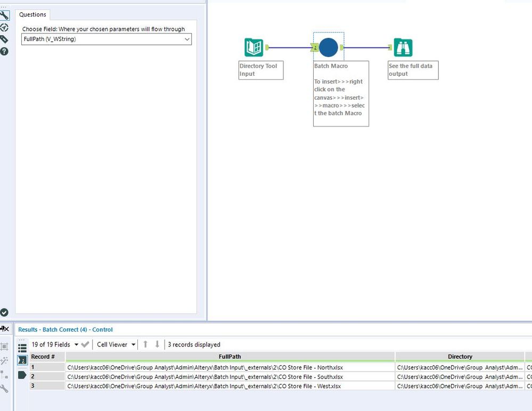
Task: Click the checkmark circle icon in left sidebar
Action: point(5,312)
